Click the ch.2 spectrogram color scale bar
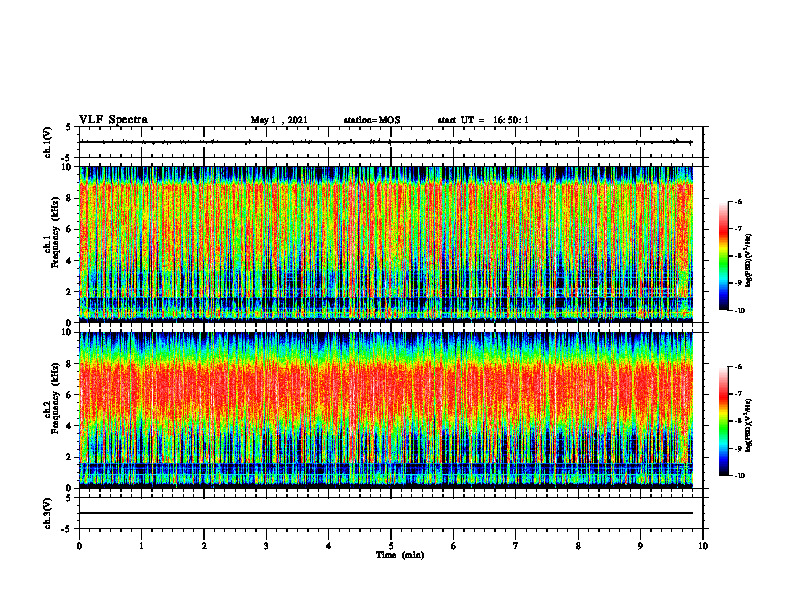The image size is (792, 612). [723, 421]
